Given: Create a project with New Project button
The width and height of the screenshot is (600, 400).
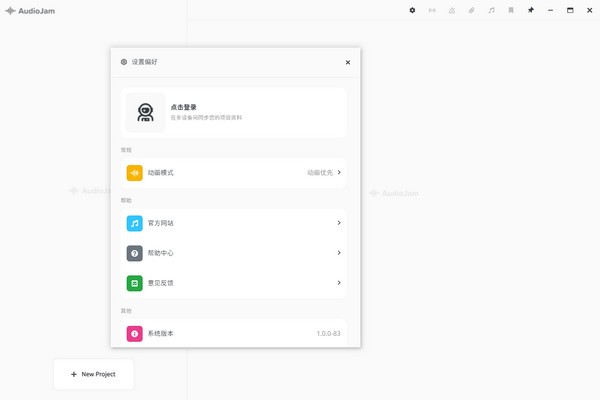Looking at the screenshot, I should click(93, 374).
